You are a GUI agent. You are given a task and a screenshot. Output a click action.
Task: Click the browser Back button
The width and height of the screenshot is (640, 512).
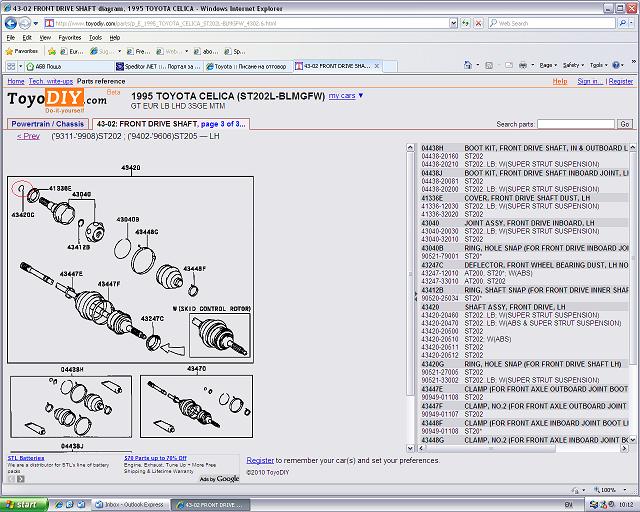[x=10, y=21]
